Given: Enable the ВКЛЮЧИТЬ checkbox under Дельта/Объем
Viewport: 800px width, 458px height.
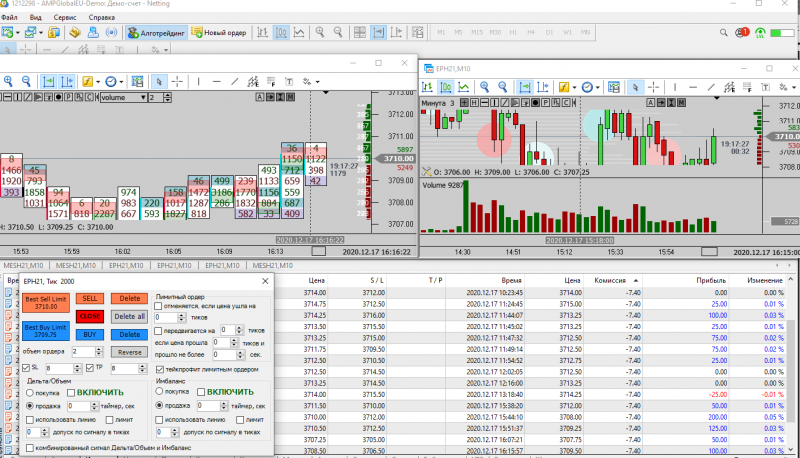Looking at the screenshot, I should 70,393.
